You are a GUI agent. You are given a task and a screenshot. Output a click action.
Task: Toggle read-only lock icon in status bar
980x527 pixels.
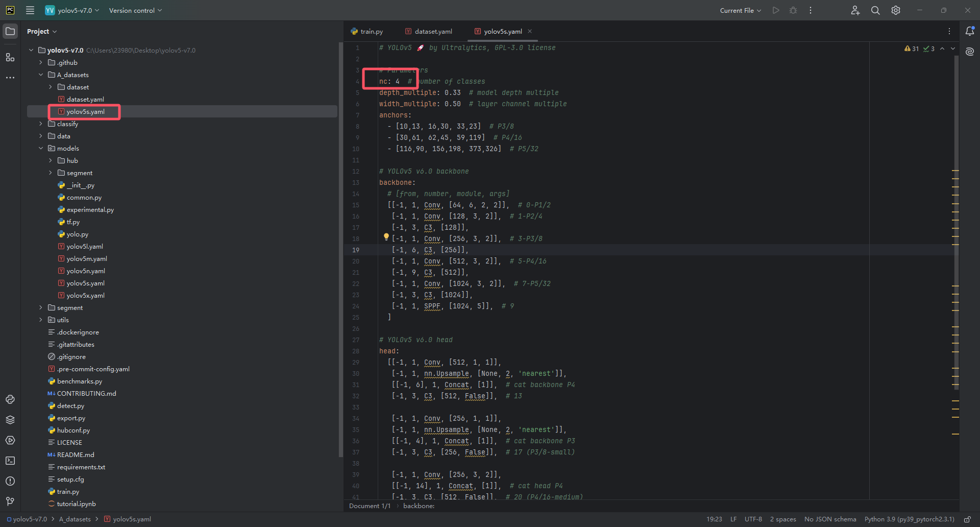click(967, 519)
